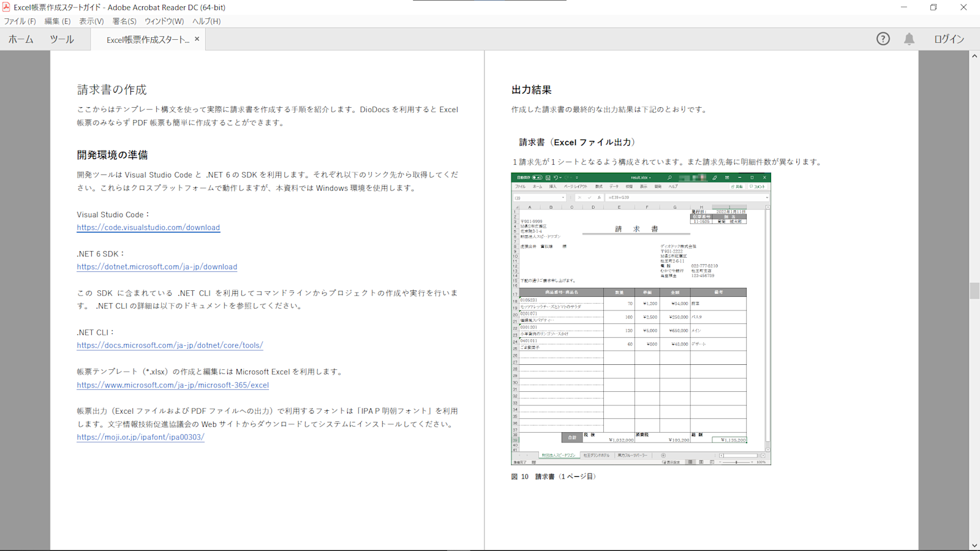This screenshot has height=551, width=980.
Task: Click the vertical scrollbar thumb
Action: click(974, 291)
